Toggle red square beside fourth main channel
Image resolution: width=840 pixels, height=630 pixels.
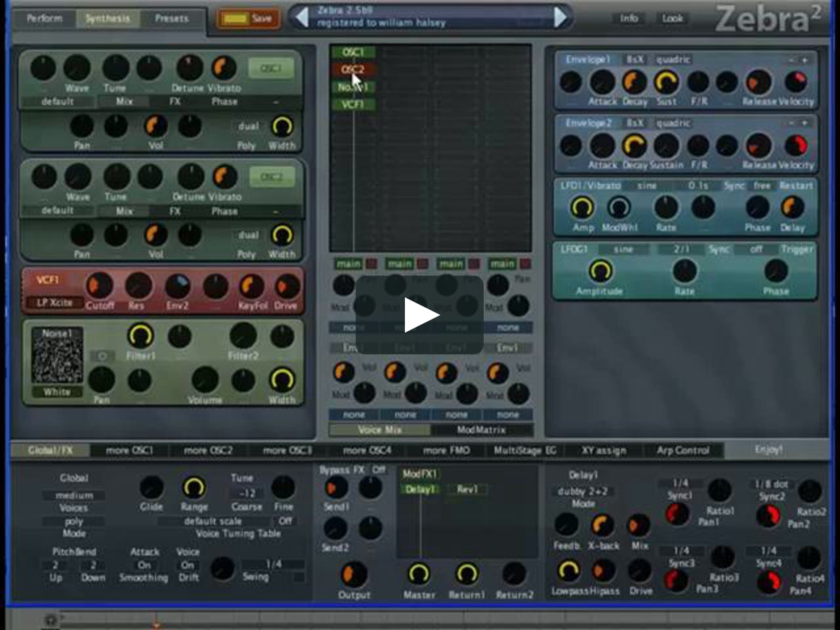(x=525, y=264)
